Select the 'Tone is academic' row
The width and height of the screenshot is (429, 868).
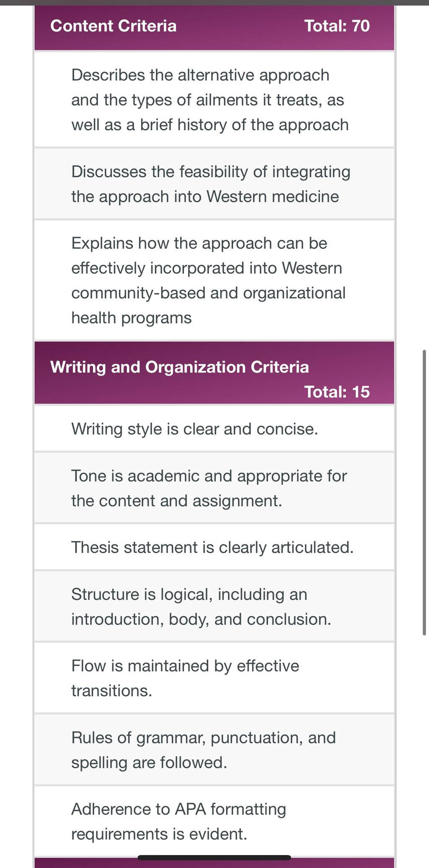[x=214, y=488]
